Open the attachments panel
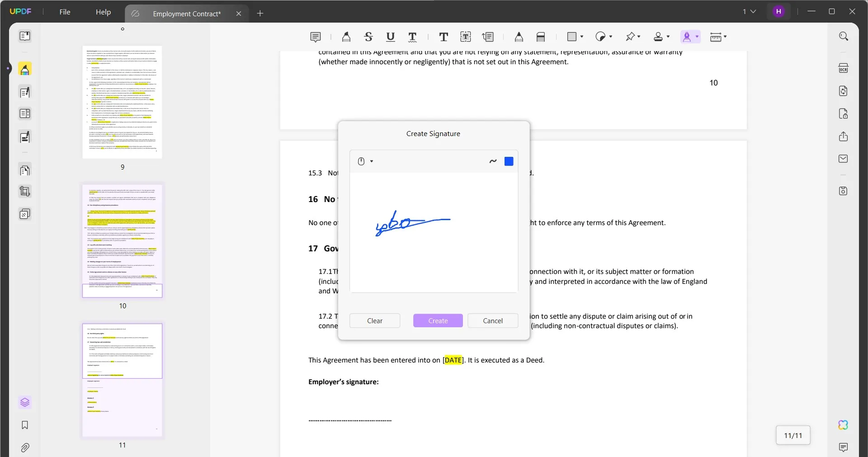Image resolution: width=868 pixels, height=457 pixels. [25, 448]
